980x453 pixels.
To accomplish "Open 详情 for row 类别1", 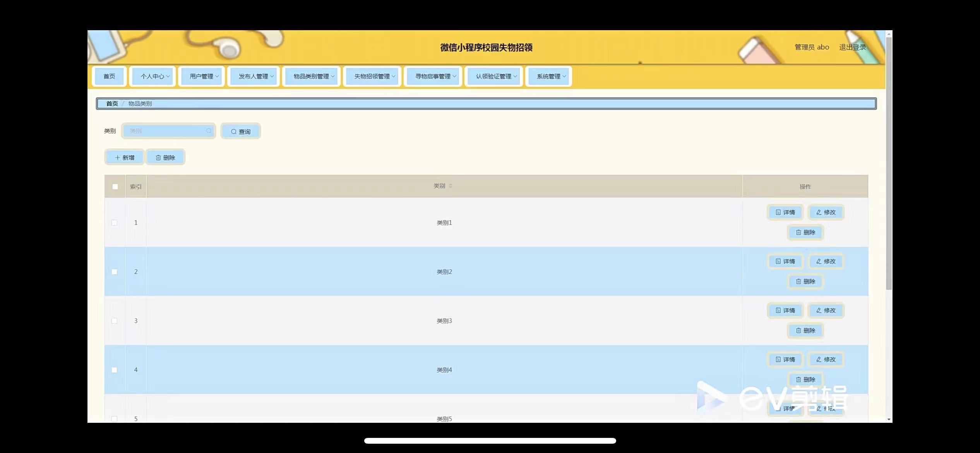I will (785, 212).
